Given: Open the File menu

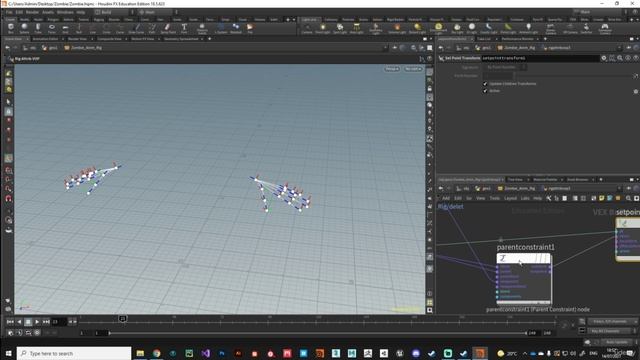Looking at the screenshot, I should pos(9,12).
